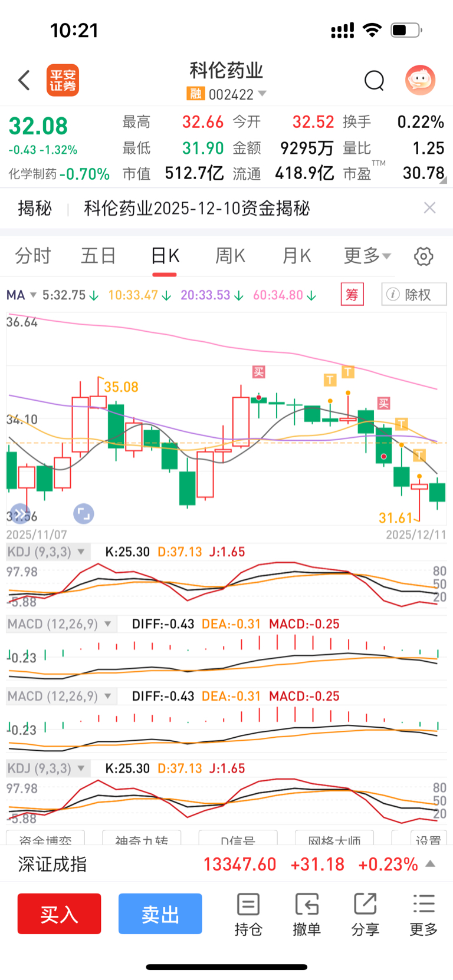Toggle the red 筹 chip distribution icon
Image resolution: width=453 pixels, height=980 pixels.
[x=352, y=294]
